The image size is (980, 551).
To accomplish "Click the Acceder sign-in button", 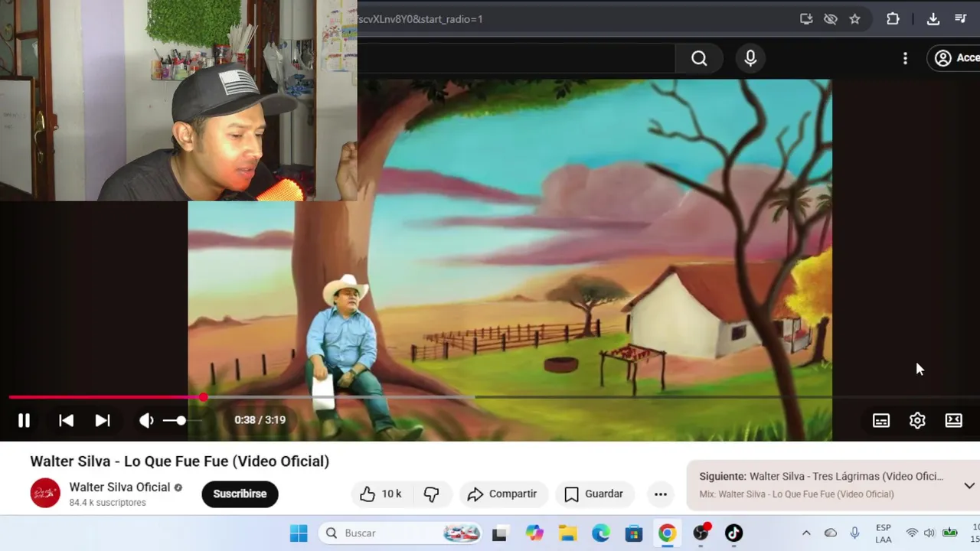I will tap(954, 58).
